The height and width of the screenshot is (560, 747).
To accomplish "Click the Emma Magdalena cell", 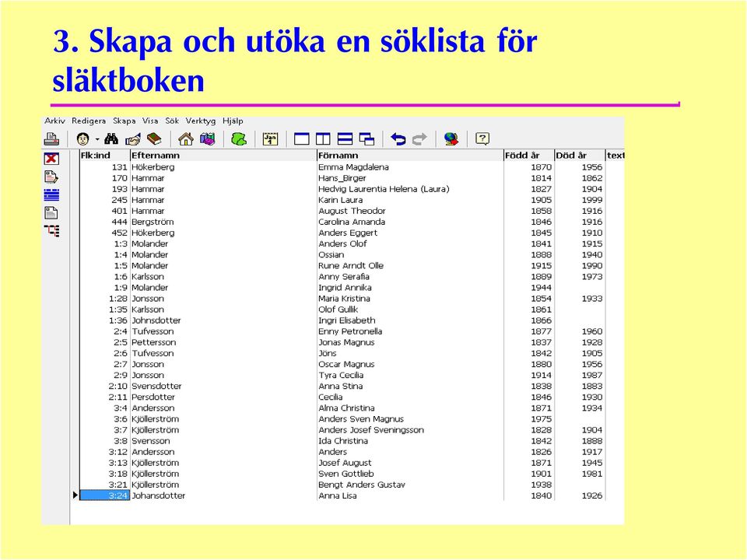I will tap(410, 167).
